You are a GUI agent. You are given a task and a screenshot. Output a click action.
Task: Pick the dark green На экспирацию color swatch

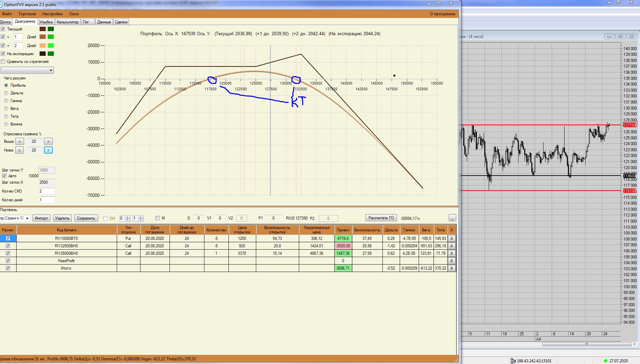coord(51,54)
